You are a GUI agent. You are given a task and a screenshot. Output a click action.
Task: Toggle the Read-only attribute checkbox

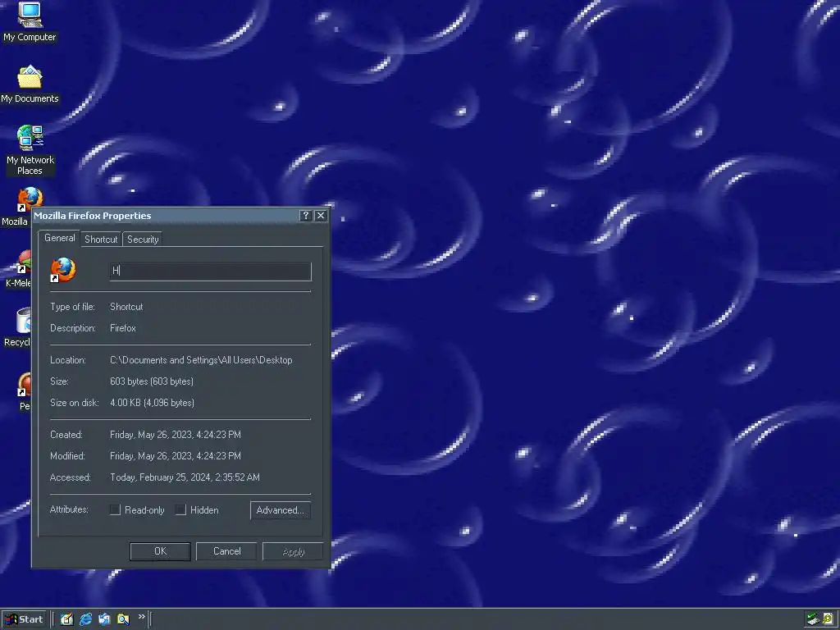point(115,509)
